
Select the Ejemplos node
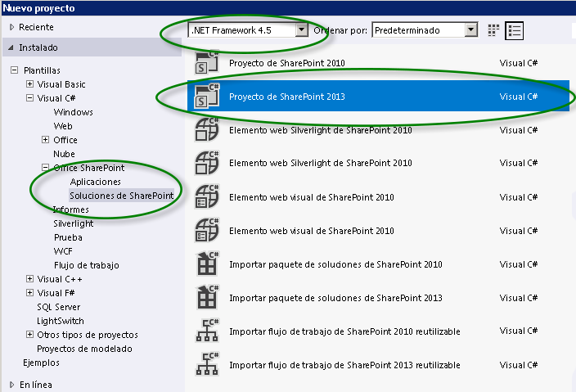click(x=41, y=363)
